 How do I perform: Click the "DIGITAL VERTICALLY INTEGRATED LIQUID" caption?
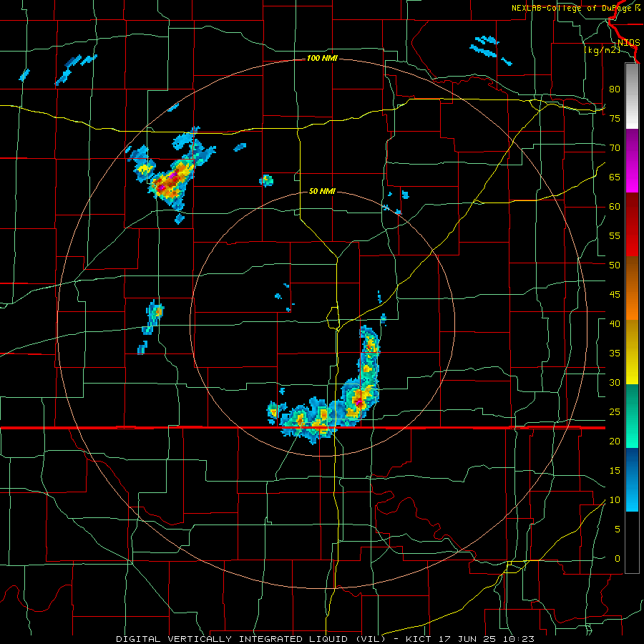click(233, 639)
